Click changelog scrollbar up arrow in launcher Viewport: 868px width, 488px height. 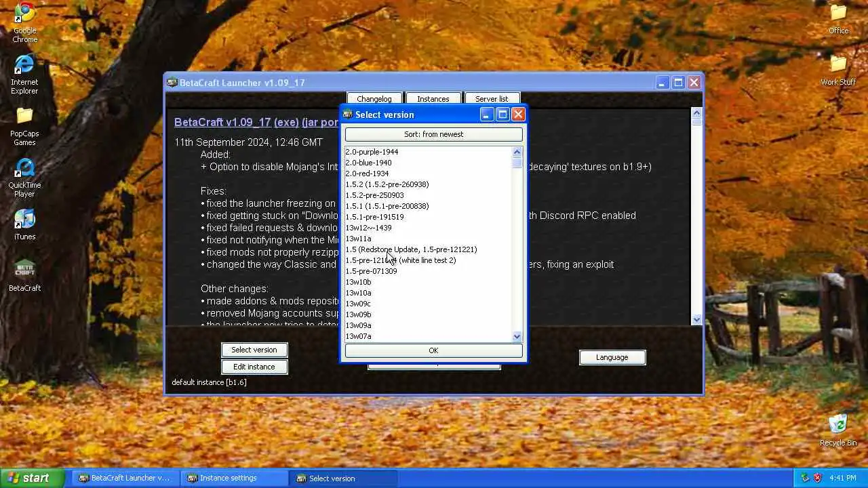coord(696,113)
